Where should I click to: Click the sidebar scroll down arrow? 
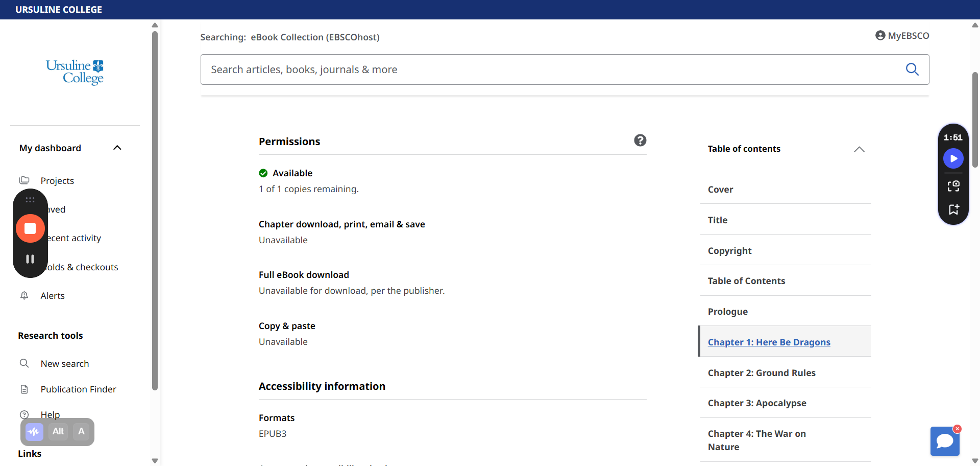[x=155, y=461]
